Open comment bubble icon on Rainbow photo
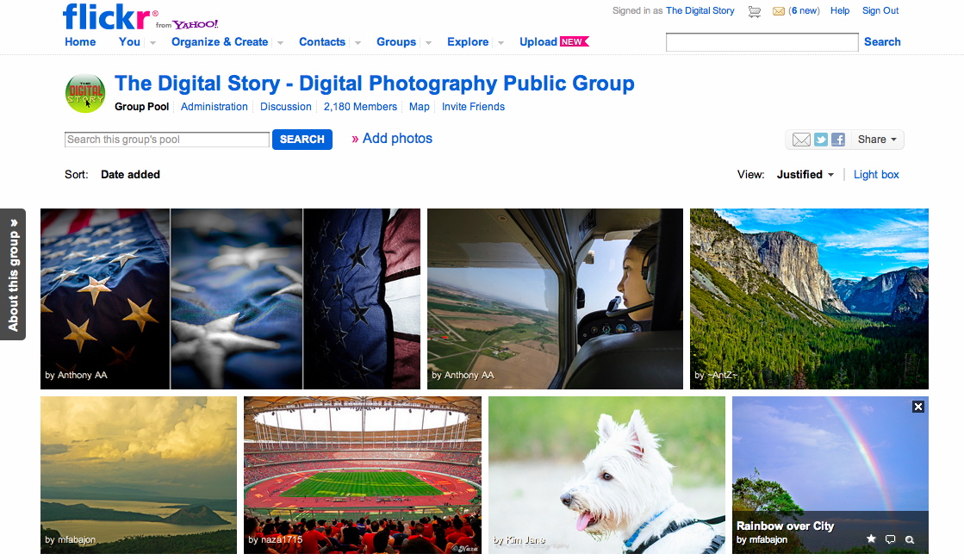The height and width of the screenshot is (560, 964). coord(890,539)
